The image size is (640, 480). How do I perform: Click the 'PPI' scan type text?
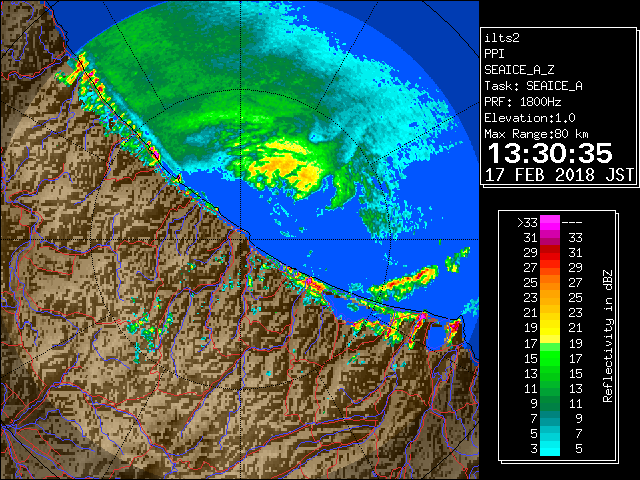click(x=494, y=54)
